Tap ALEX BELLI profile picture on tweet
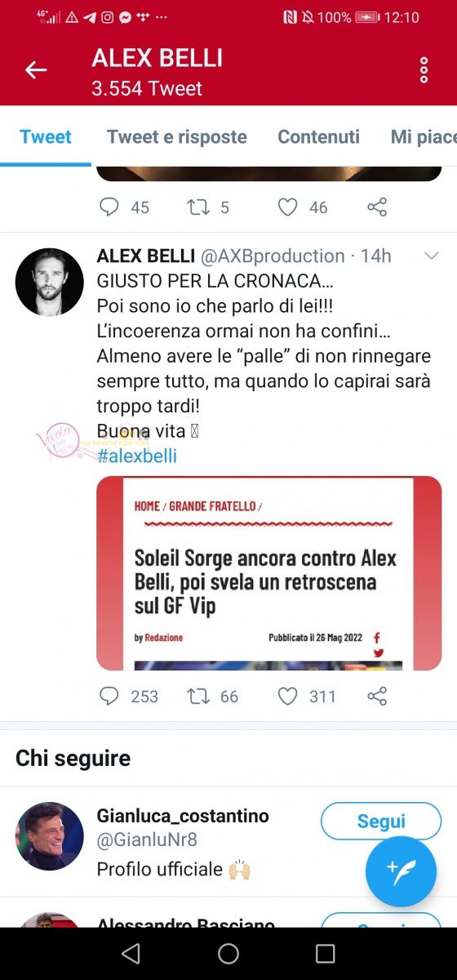 click(x=50, y=282)
